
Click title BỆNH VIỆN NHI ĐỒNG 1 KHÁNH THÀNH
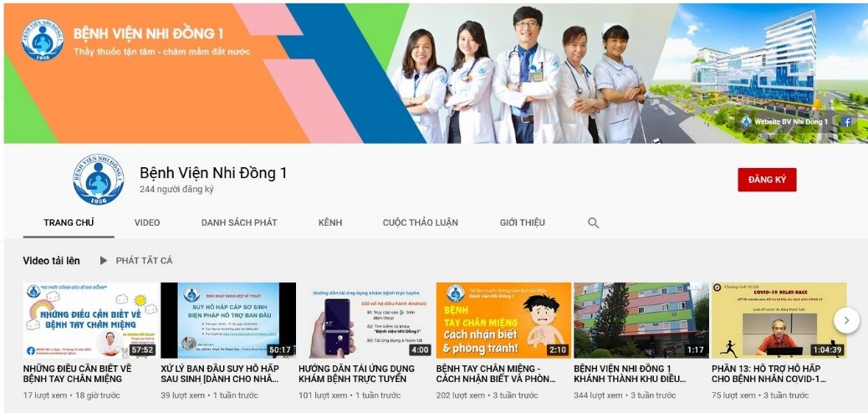(x=630, y=374)
